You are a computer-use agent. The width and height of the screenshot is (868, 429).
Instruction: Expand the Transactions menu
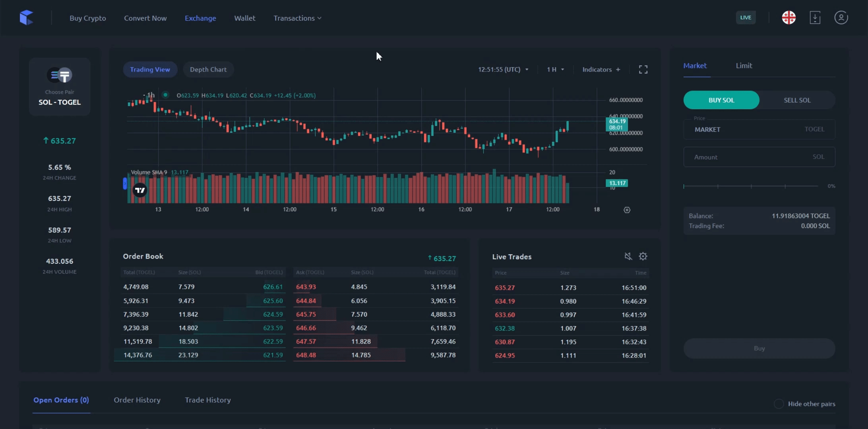297,18
